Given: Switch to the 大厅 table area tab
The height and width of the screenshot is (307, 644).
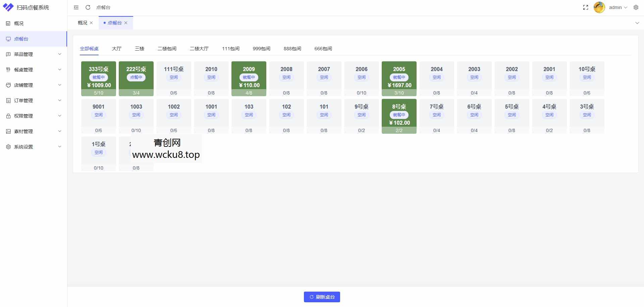Looking at the screenshot, I should click(x=116, y=49).
